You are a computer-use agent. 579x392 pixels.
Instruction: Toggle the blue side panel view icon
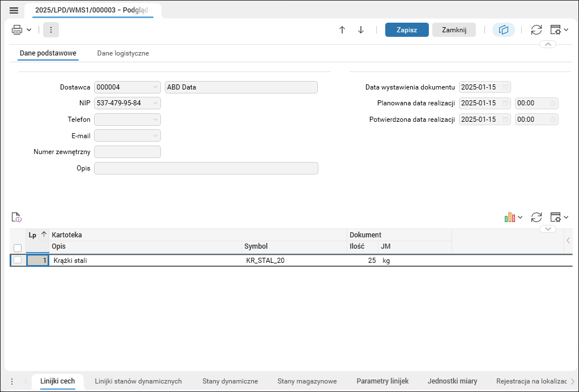point(504,30)
